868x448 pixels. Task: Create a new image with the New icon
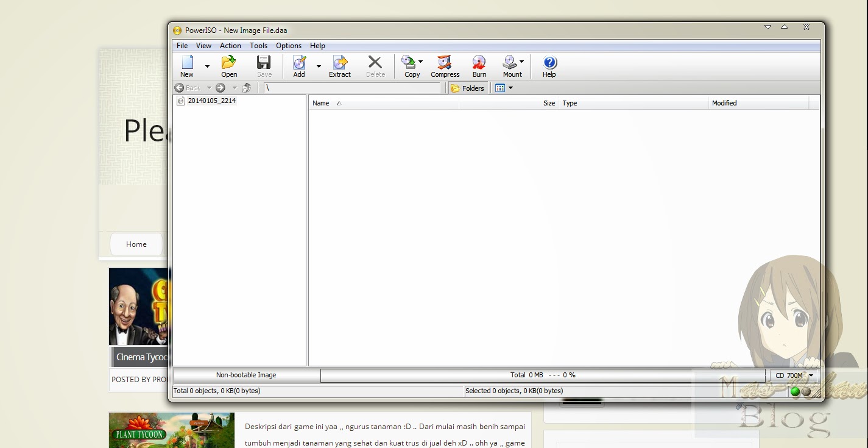pos(187,62)
